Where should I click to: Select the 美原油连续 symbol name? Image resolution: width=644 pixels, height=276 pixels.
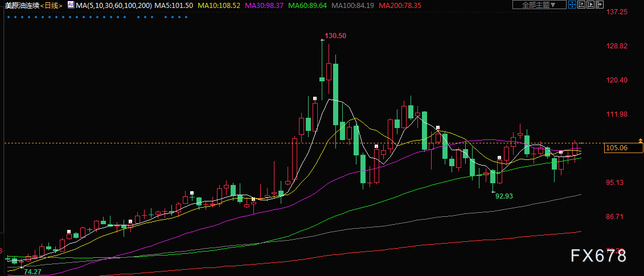22,5
